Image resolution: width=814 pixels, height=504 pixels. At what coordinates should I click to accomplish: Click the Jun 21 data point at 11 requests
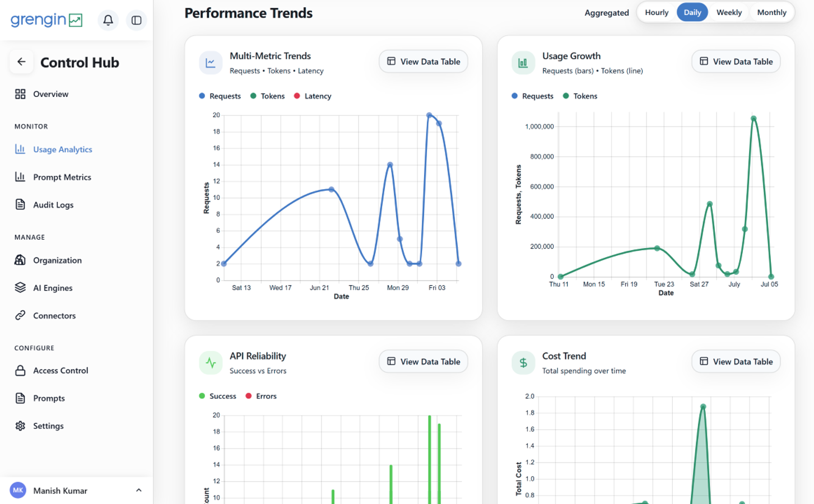coord(332,190)
